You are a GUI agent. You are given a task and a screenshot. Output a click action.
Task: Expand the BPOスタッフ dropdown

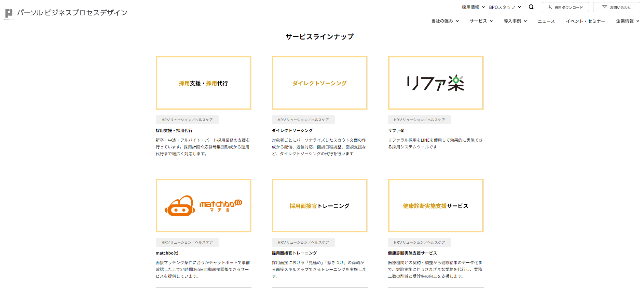click(x=505, y=7)
